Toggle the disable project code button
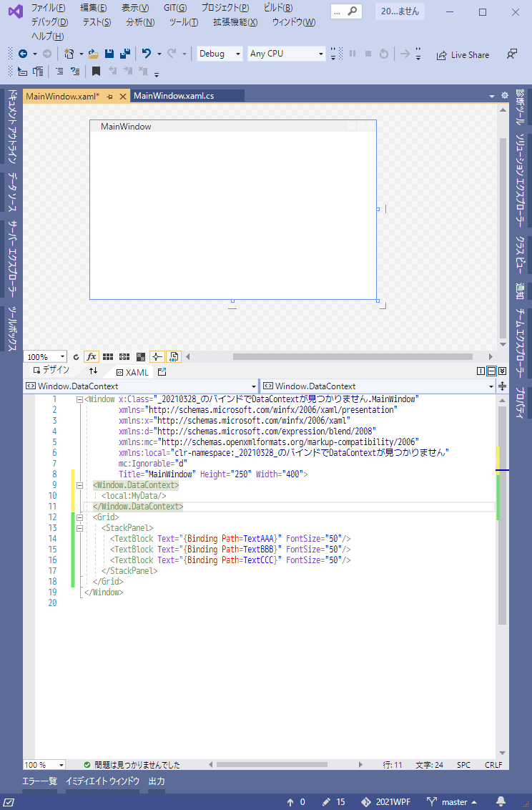Viewport: 532px width, 810px height. [174, 356]
